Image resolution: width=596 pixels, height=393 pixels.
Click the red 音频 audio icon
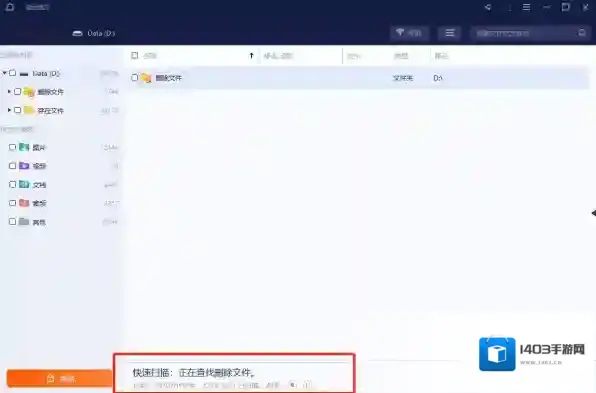coord(24,203)
